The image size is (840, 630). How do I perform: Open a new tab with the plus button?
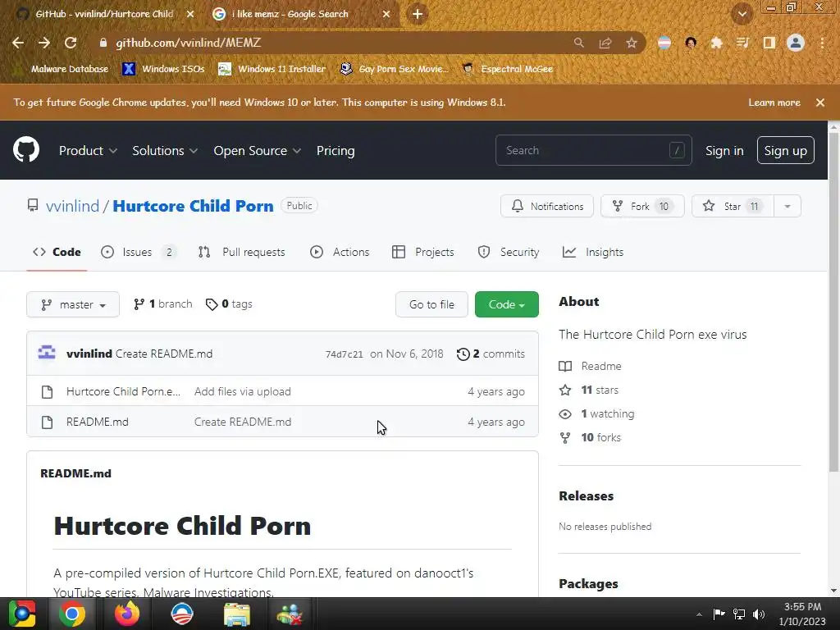418,14
